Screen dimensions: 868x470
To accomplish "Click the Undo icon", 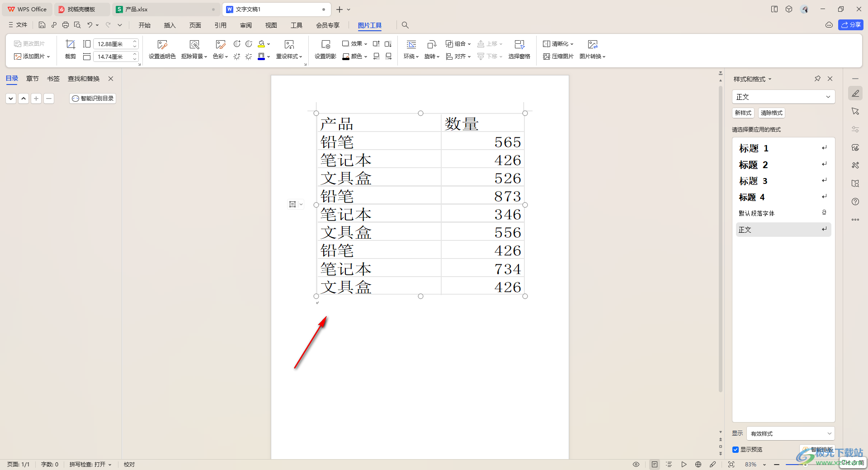I will click(x=90, y=25).
